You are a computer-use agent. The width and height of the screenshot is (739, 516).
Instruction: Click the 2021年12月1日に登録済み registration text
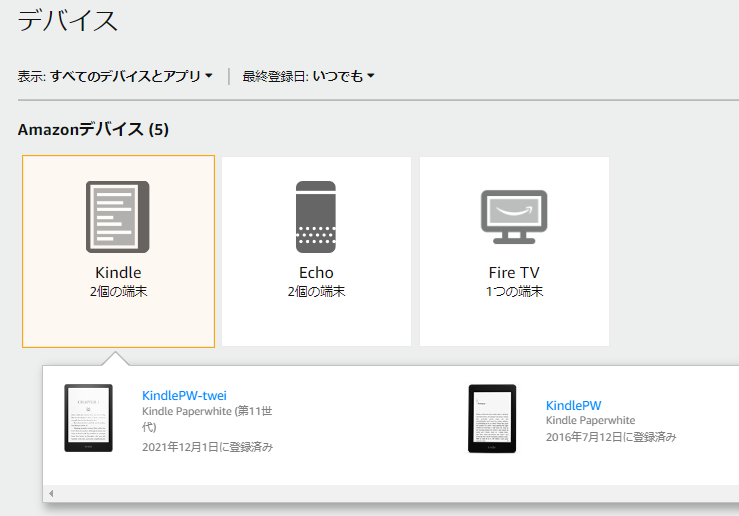[207, 447]
